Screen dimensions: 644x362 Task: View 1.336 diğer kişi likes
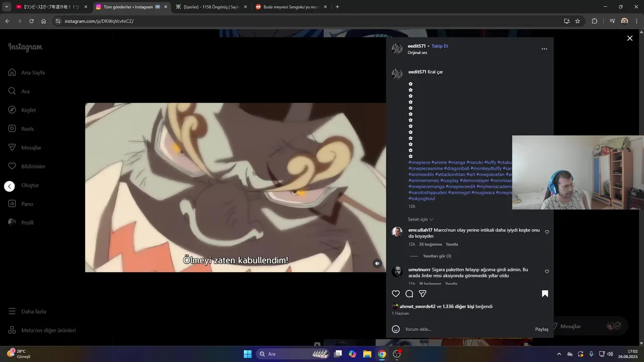point(458,306)
